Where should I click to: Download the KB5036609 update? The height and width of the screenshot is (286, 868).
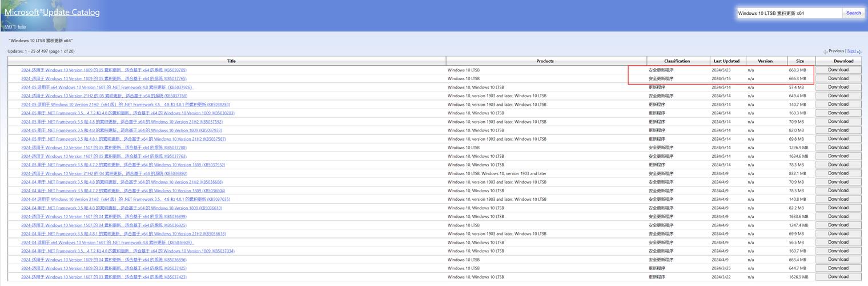(x=838, y=242)
